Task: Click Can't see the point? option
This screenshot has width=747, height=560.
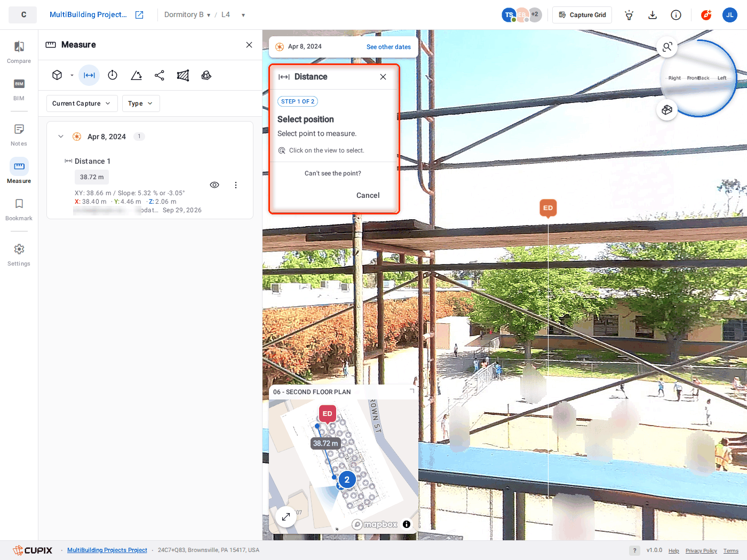Action: (333, 173)
